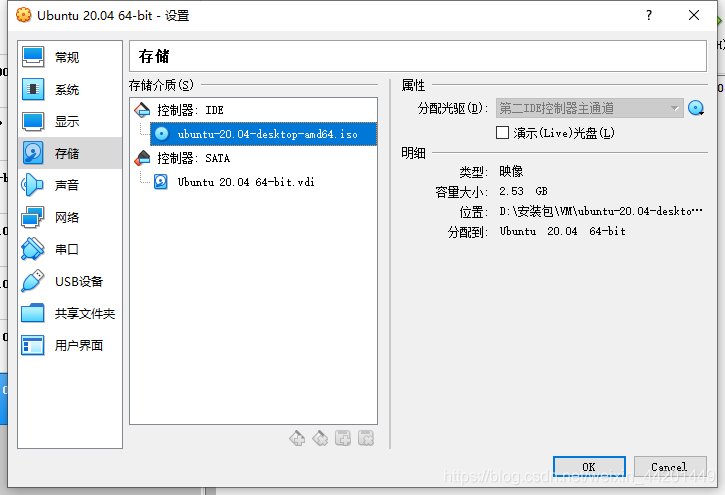Image resolution: width=725 pixels, height=495 pixels.
Task: Click the 映像 type value
Action: (511, 171)
